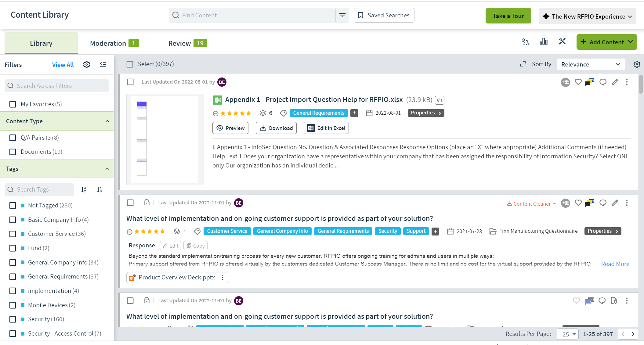Open filter options in Find Content bar
The image size is (644, 345).
(342, 15)
